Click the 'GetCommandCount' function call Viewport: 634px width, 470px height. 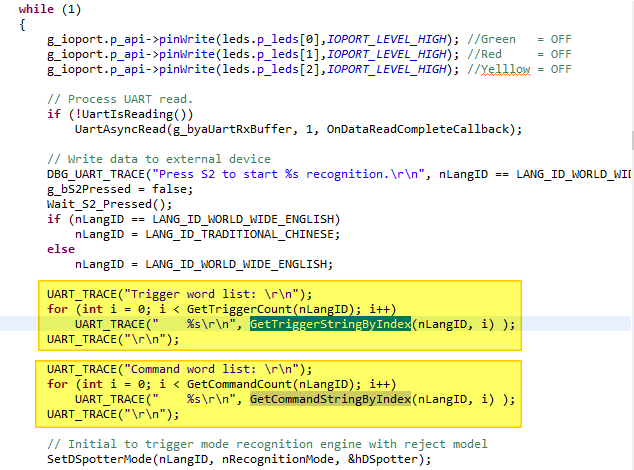[x=239, y=384]
